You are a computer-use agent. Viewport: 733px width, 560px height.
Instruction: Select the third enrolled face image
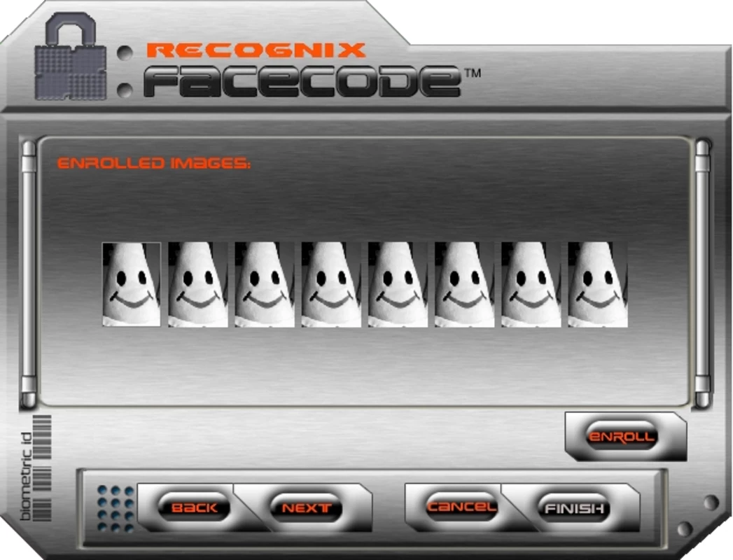coord(265,284)
